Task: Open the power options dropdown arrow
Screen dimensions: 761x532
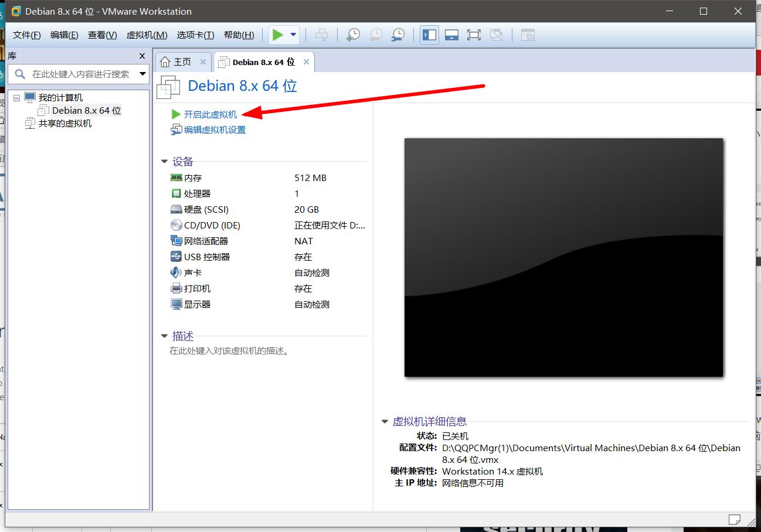Action: 293,35
